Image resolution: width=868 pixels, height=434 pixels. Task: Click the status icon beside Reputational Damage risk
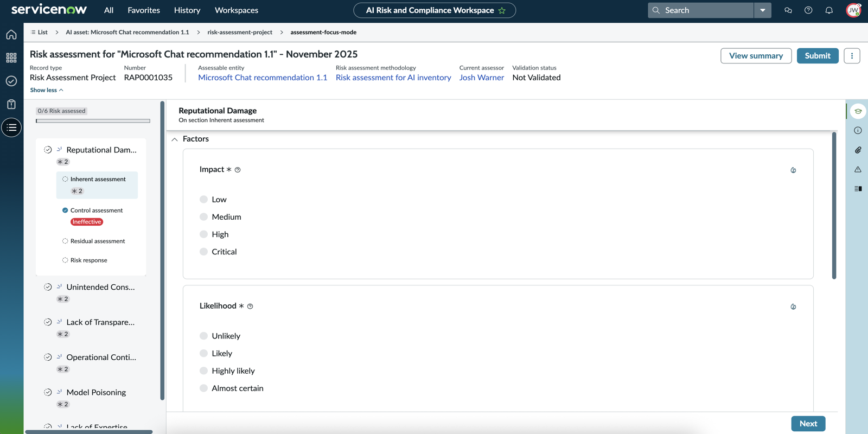pos(48,150)
